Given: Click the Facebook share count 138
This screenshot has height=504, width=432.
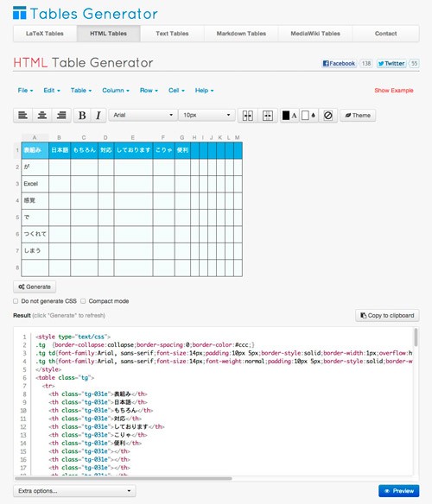Looking at the screenshot, I should tap(366, 63).
